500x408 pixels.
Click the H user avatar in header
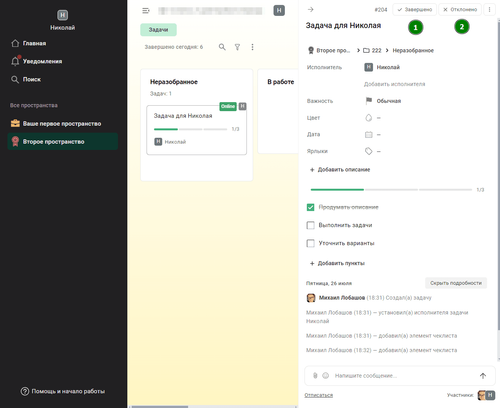279,11
